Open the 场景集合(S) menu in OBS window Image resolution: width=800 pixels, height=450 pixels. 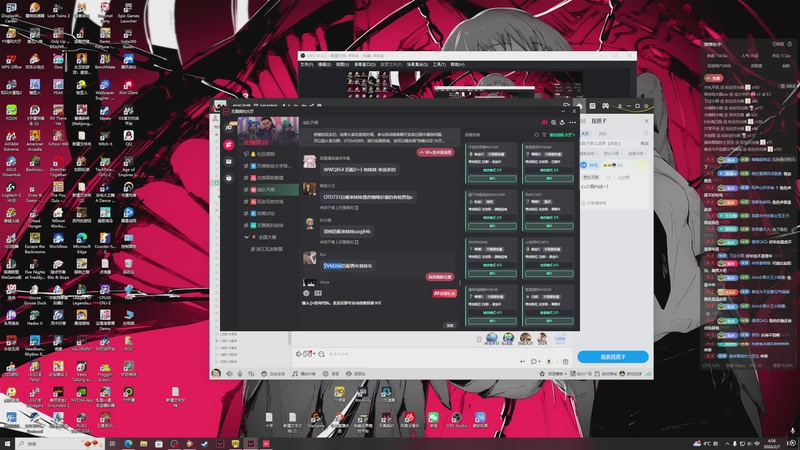tap(417, 65)
